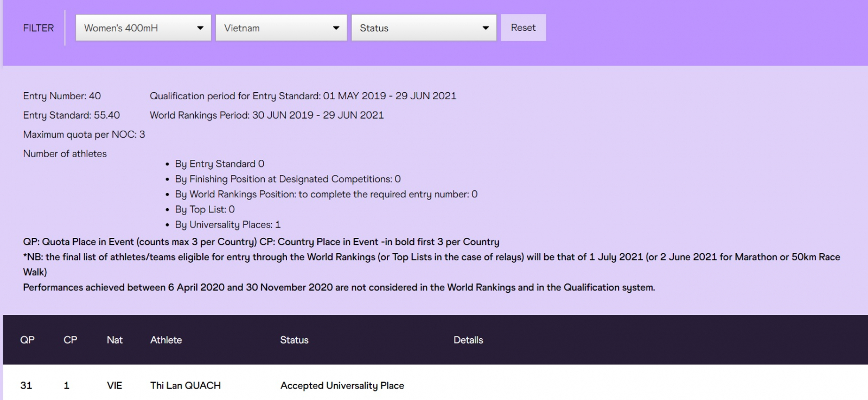Image resolution: width=868 pixels, height=400 pixels.
Task: Select the CP column header
Action: pos(71,340)
